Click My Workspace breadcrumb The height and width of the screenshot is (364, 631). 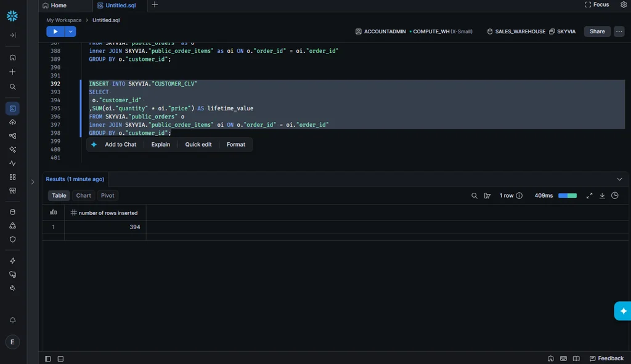point(63,20)
